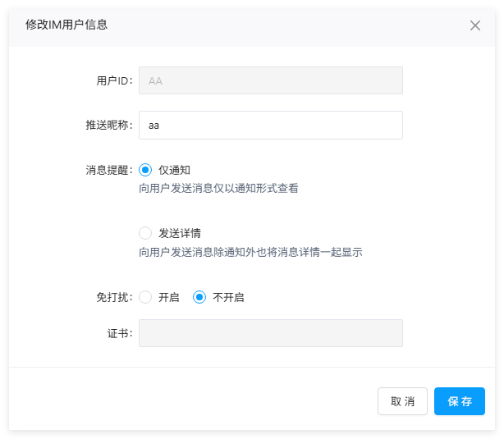Click the 消息提醒: field label
The width and height of the screenshot is (504, 439).
pos(108,170)
